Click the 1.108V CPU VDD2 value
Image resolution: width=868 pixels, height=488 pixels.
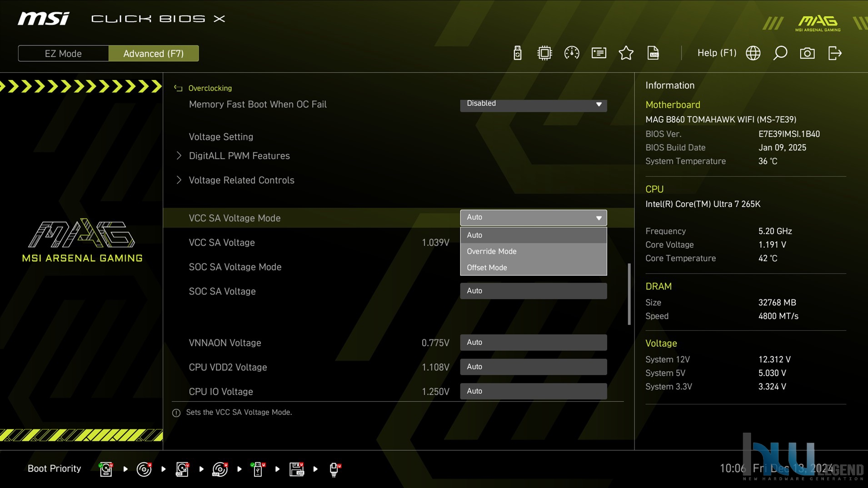pos(435,367)
